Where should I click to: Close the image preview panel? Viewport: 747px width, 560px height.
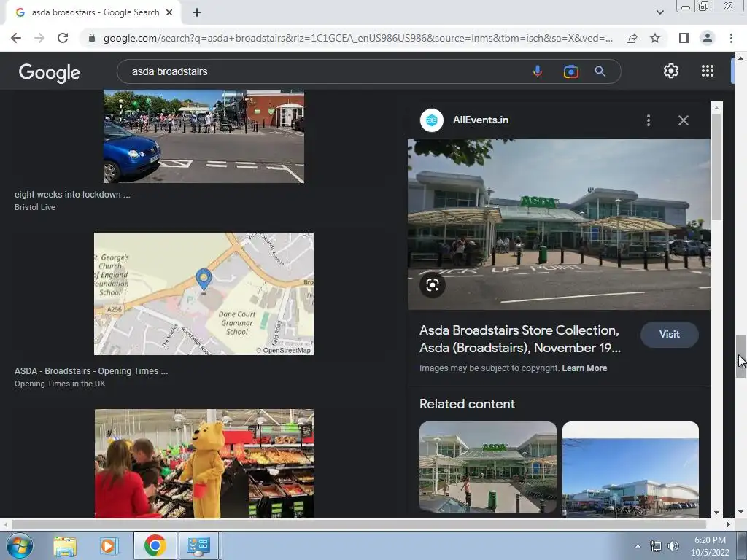click(x=683, y=120)
